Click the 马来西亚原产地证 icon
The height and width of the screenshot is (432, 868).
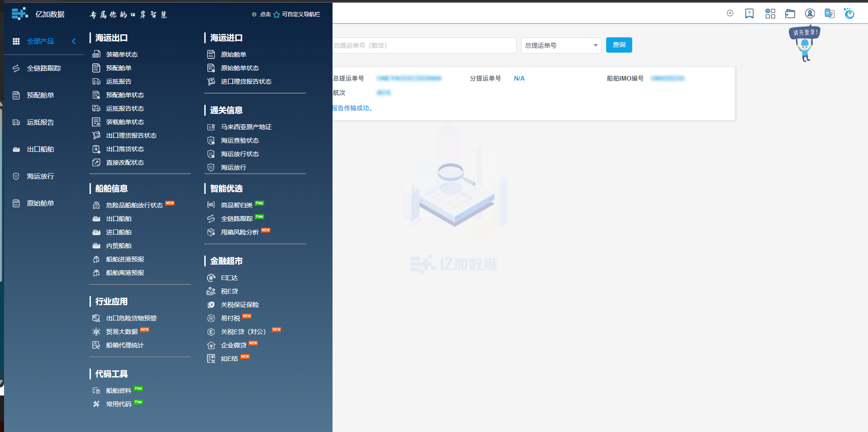(211, 127)
